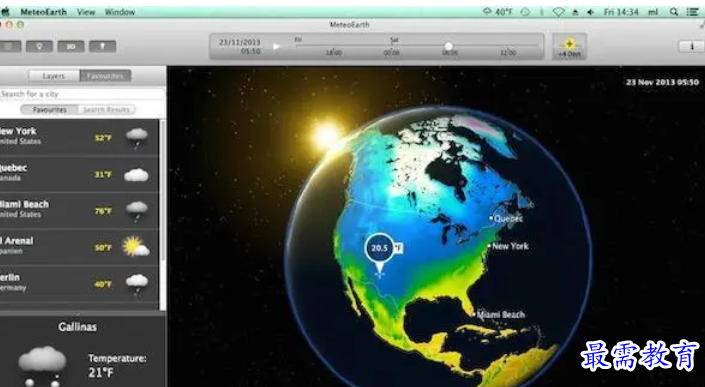The image size is (705, 387).
Task: Click the +4 Days premium button
Action: click(x=569, y=47)
